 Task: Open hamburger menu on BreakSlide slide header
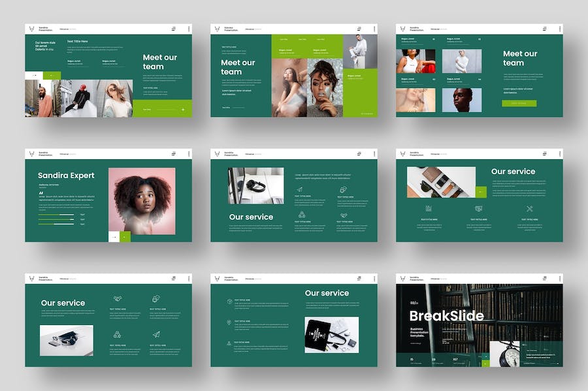tap(544, 279)
